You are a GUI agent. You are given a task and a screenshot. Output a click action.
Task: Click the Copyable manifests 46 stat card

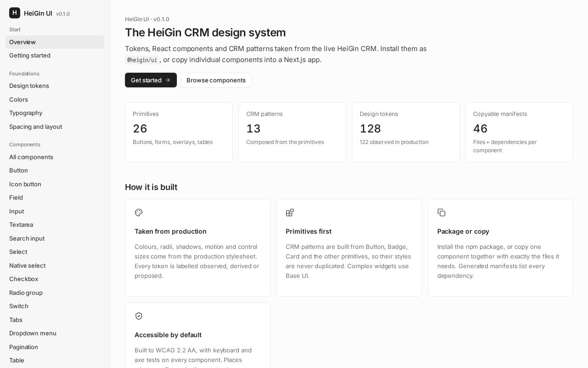(x=519, y=132)
